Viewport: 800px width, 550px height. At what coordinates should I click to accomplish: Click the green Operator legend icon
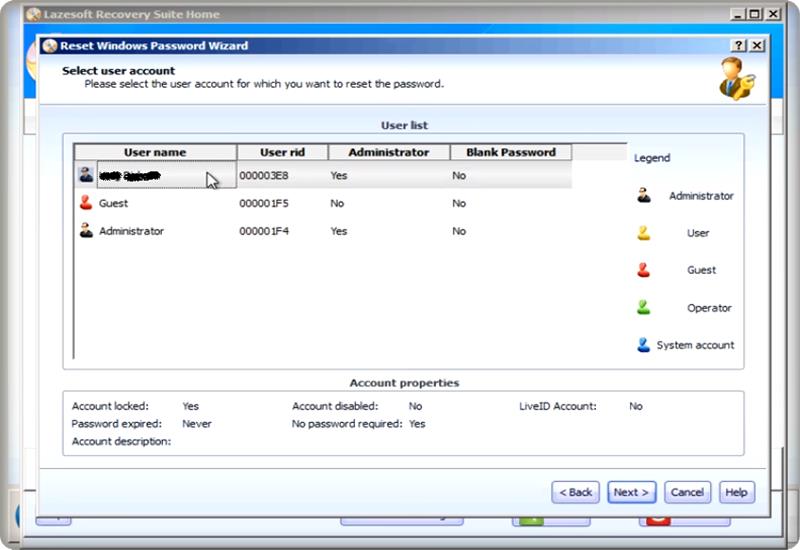coord(644,307)
